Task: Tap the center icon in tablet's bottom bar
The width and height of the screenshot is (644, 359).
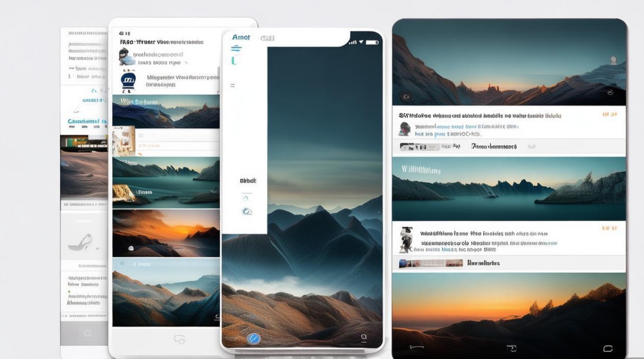Action: (511, 348)
